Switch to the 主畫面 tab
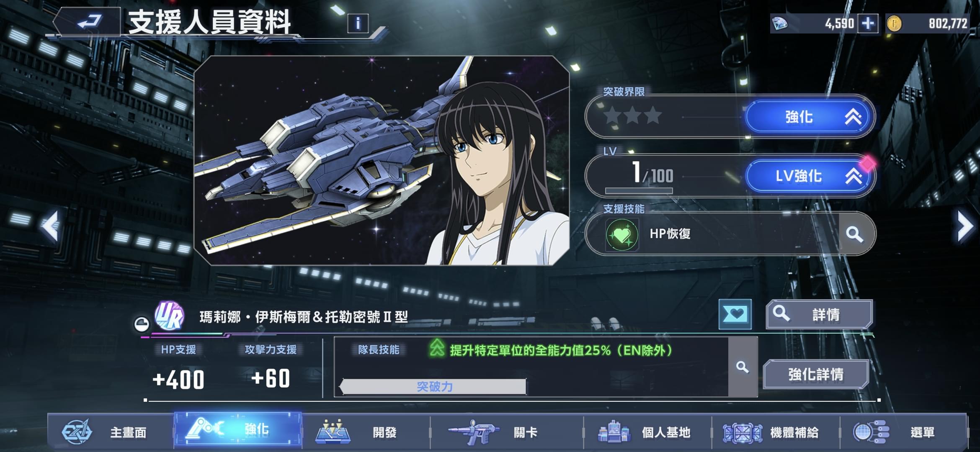Image resolution: width=980 pixels, height=452 pixels. tap(111, 432)
